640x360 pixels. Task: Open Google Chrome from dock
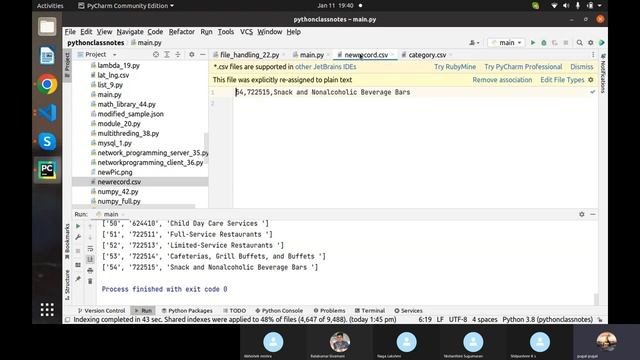click(x=47, y=84)
